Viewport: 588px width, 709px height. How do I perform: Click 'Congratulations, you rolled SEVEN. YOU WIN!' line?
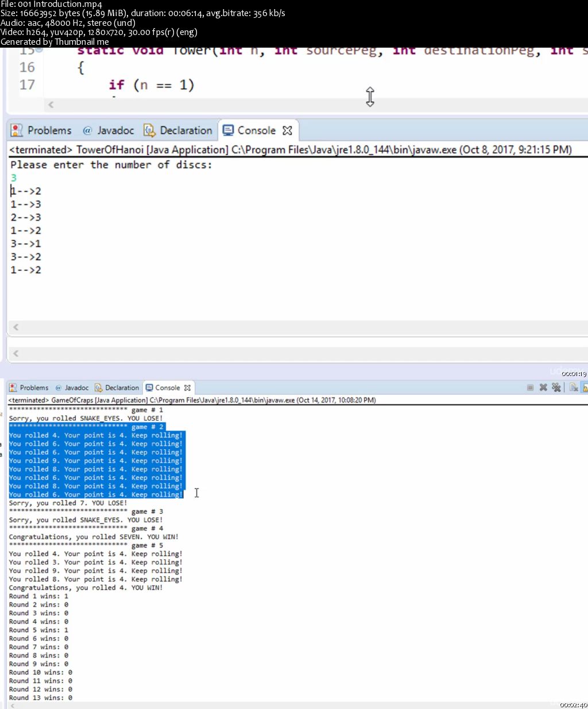94,537
